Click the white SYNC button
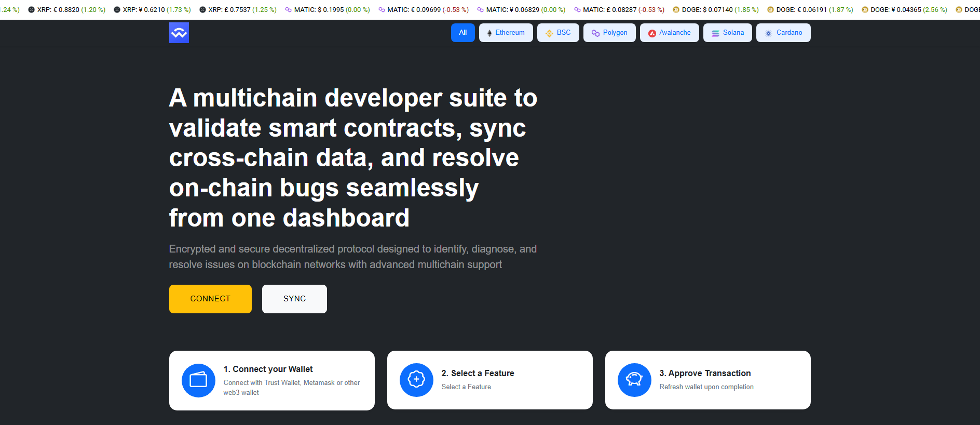The width and height of the screenshot is (980, 425). tap(294, 299)
